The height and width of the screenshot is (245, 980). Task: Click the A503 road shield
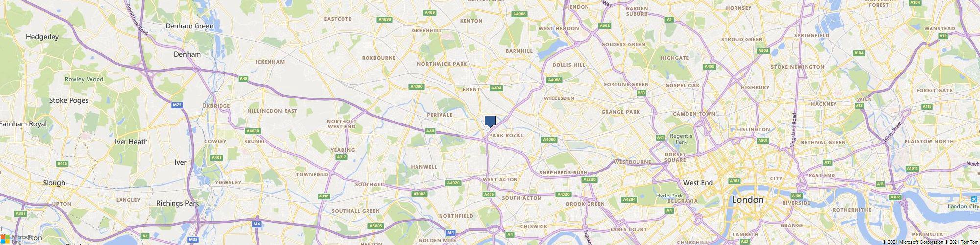(763, 50)
